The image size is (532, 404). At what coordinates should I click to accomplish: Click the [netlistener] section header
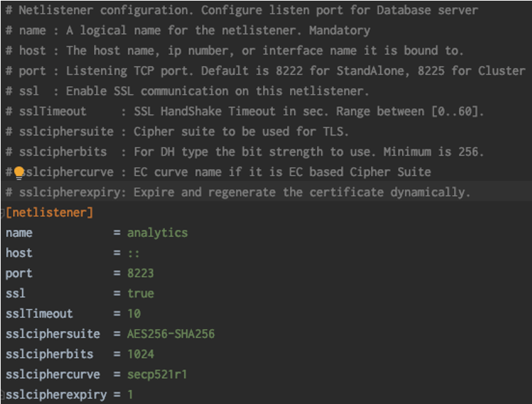(49, 213)
